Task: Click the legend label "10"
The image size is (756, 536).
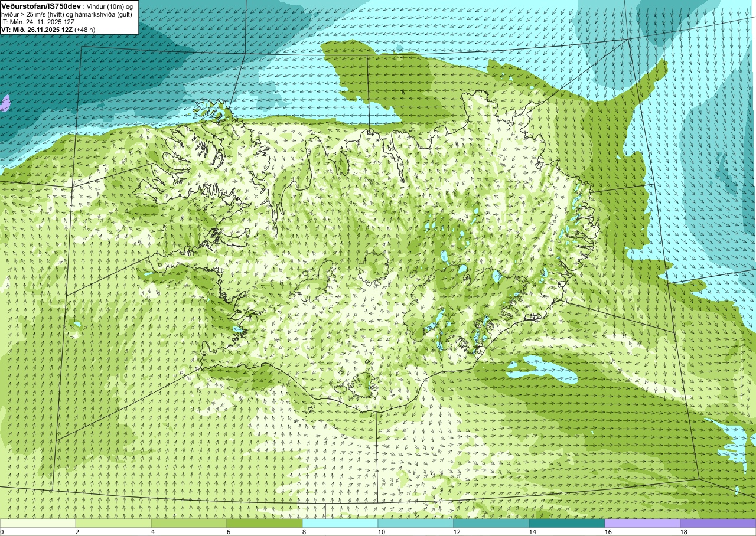Action: (x=382, y=532)
